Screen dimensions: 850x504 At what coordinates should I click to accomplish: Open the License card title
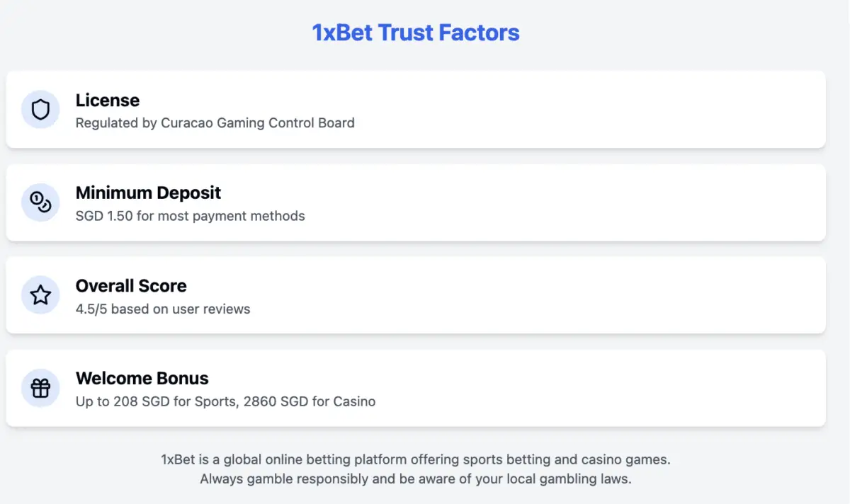(x=108, y=101)
